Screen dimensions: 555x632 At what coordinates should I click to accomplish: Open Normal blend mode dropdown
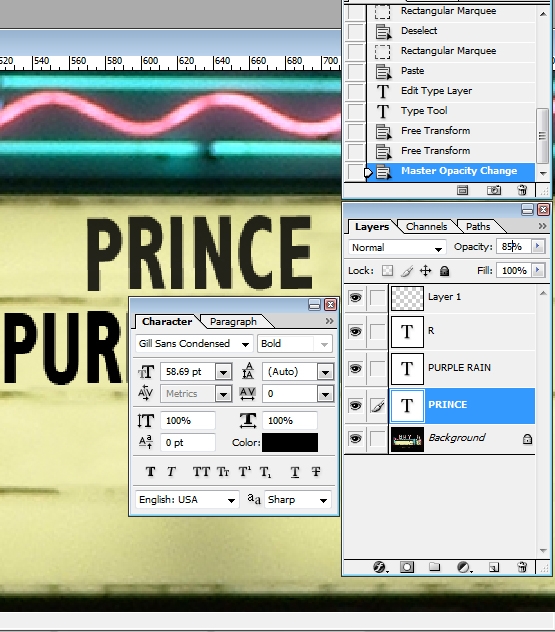coord(438,249)
